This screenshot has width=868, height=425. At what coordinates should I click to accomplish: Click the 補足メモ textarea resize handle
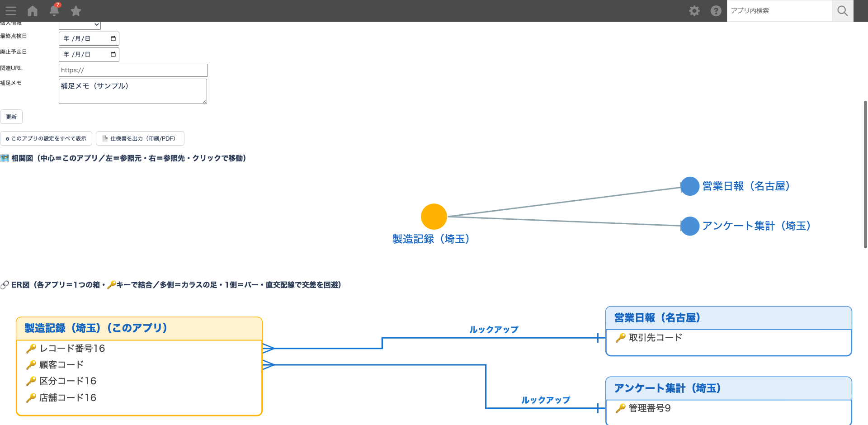(204, 101)
